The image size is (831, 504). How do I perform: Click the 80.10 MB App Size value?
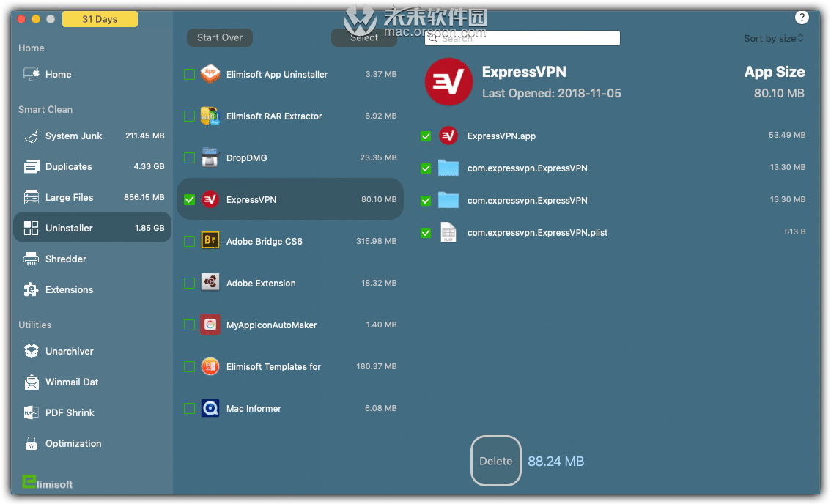pos(779,93)
